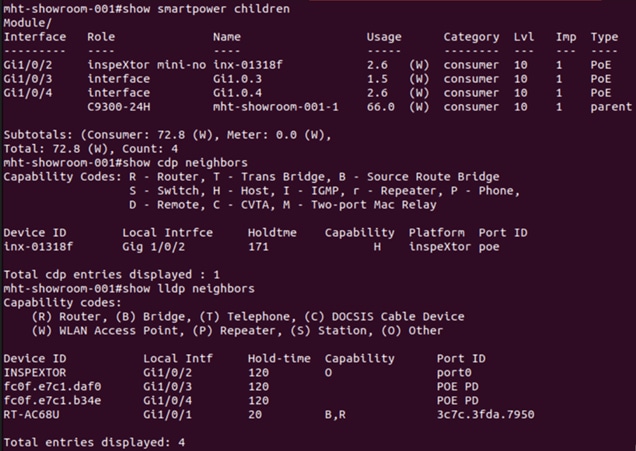This screenshot has height=451, width=636.
Task: Click the port ID '3c7c.3fda.7950'
Action: tap(486, 414)
